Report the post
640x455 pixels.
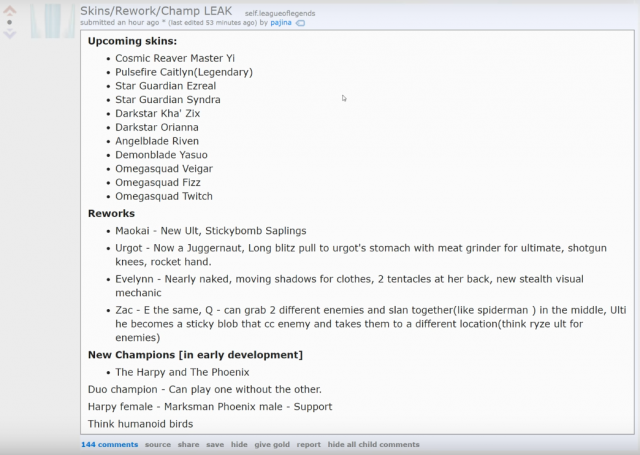coord(308,444)
